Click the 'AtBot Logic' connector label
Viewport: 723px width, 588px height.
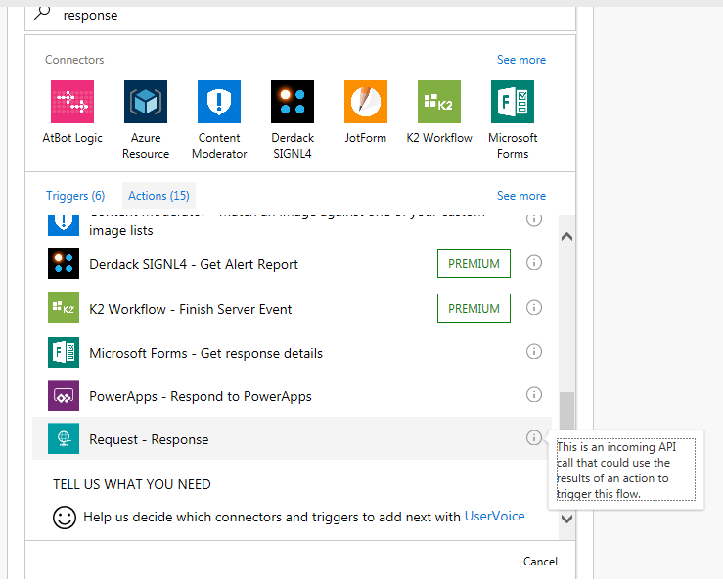pyautogui.click(x=72, y=138)
